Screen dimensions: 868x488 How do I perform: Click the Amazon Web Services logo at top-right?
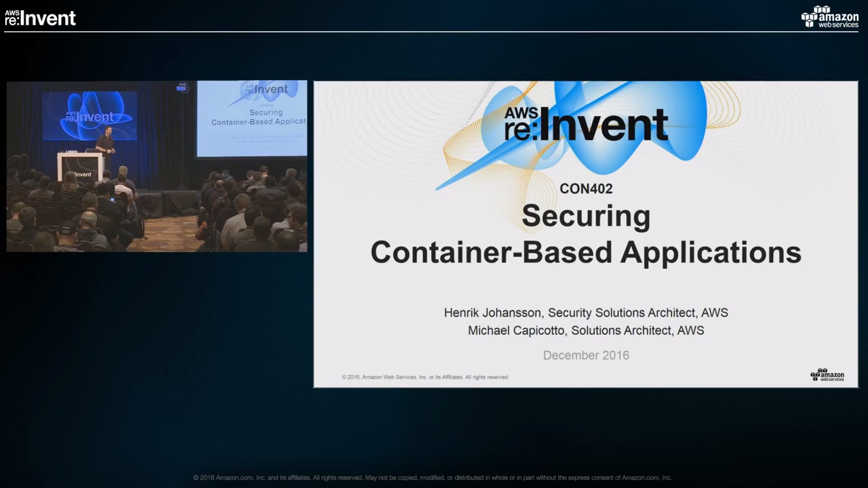click(829, 17)
